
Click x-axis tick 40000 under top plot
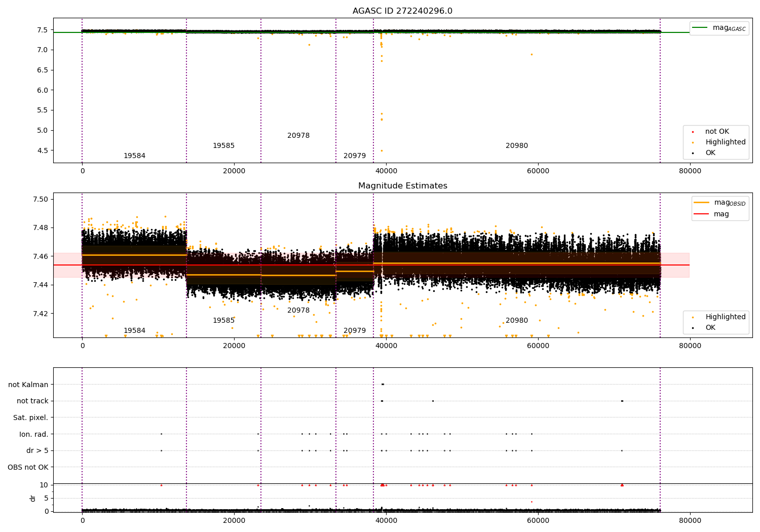[x=386, y=171]
